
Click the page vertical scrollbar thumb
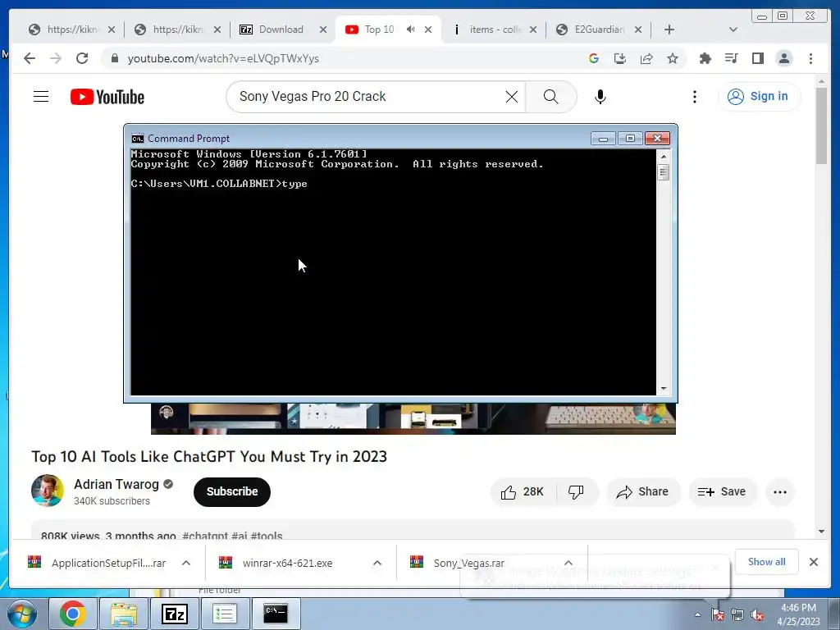pos(821,126)
